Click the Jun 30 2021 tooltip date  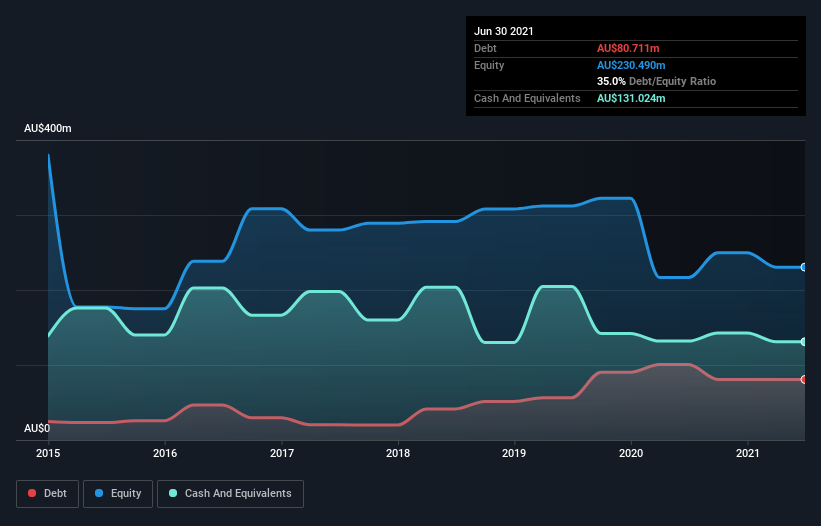click(504, 31)
